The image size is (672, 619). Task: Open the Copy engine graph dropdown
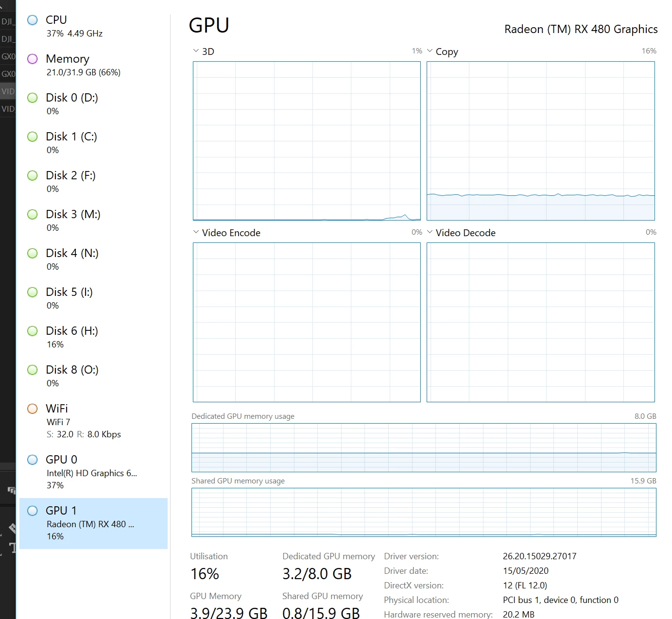(430, 51)
